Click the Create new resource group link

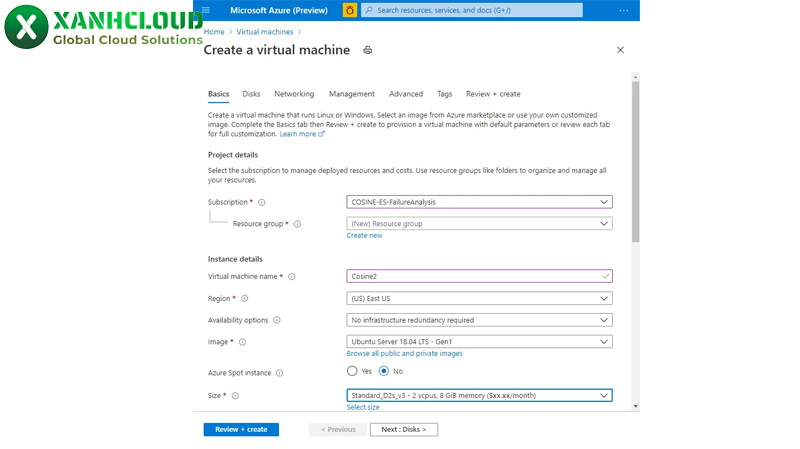pyautogui.click(x=364, y=236)
